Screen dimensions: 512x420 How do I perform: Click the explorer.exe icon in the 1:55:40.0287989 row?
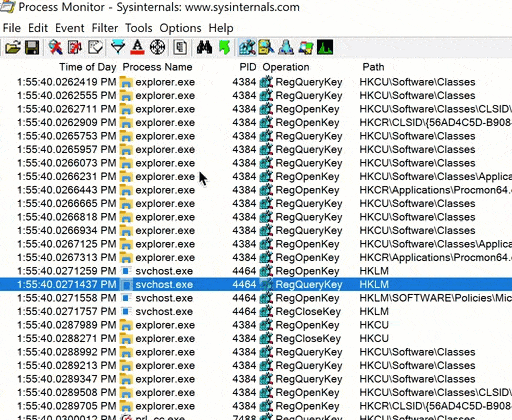pos(126,325)
